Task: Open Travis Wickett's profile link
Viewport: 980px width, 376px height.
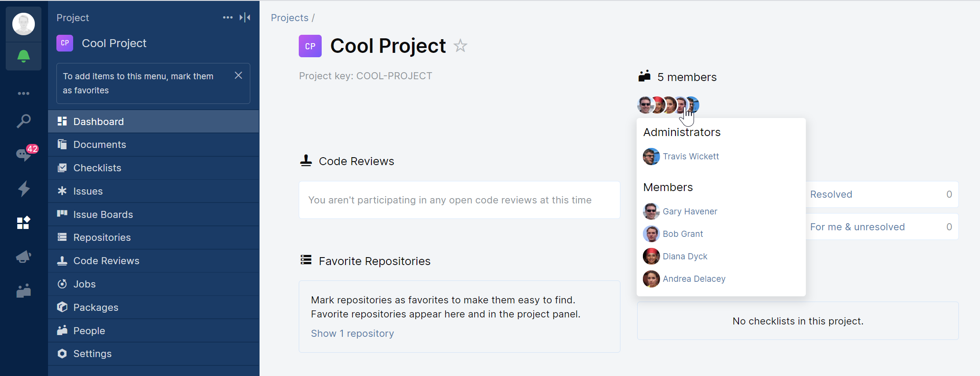Action: click(690, 157)
